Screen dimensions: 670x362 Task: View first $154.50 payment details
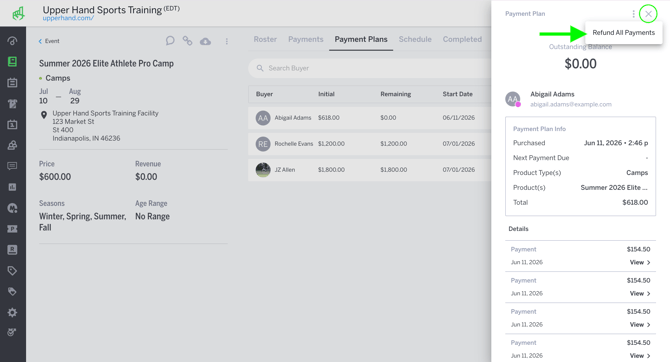[640, 262]
